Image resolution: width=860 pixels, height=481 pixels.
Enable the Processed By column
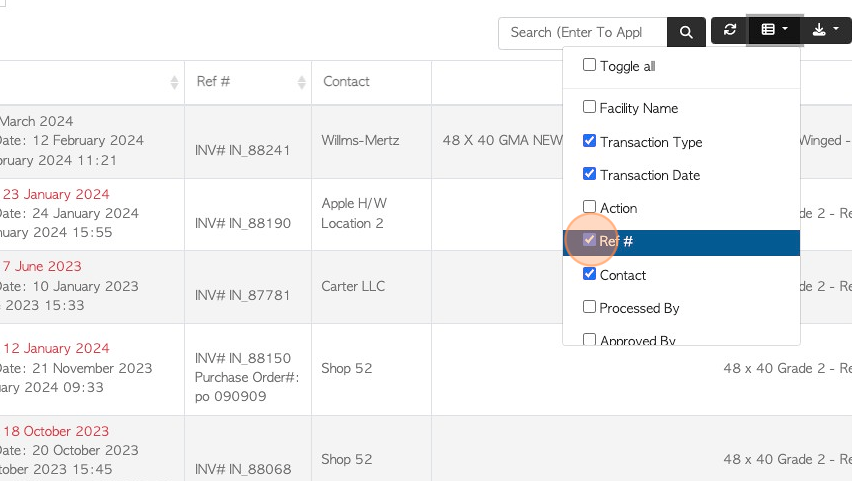(589, 306)
